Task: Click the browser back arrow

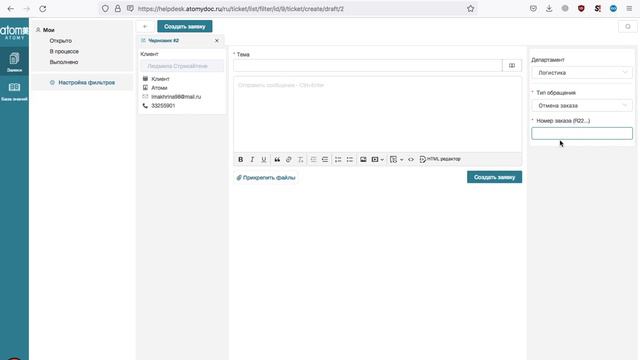Action: [x=11, y=9]
